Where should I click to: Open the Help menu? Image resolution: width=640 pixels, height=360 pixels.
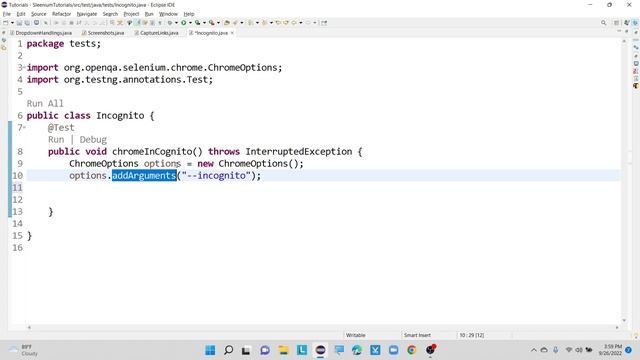tap(189, 14)
